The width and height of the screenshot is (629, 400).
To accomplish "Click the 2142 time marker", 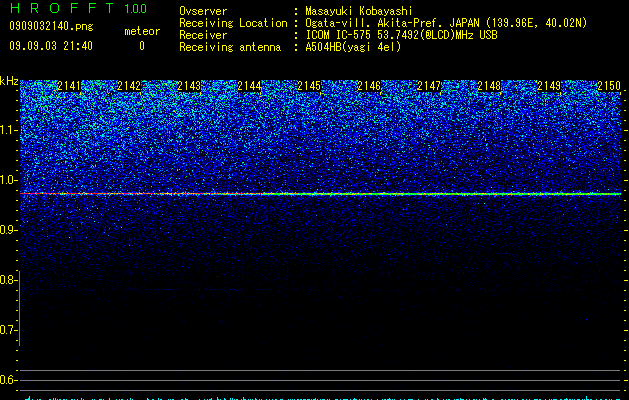I will (x=129, y=86).
